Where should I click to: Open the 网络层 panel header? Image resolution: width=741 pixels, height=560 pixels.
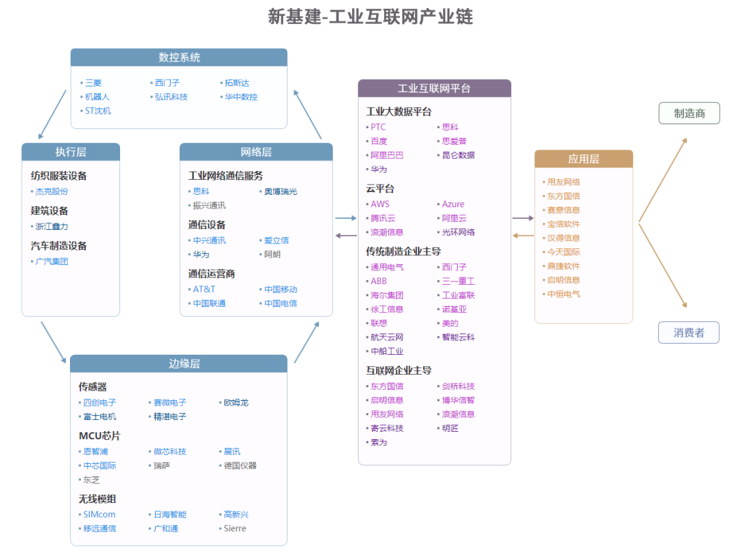[x=256, y=151]
